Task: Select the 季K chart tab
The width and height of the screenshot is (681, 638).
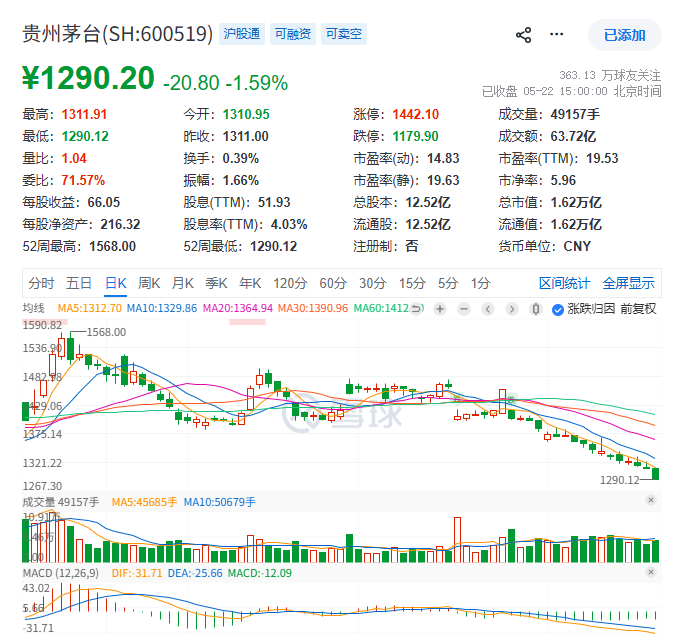Action: click(216, 283)
